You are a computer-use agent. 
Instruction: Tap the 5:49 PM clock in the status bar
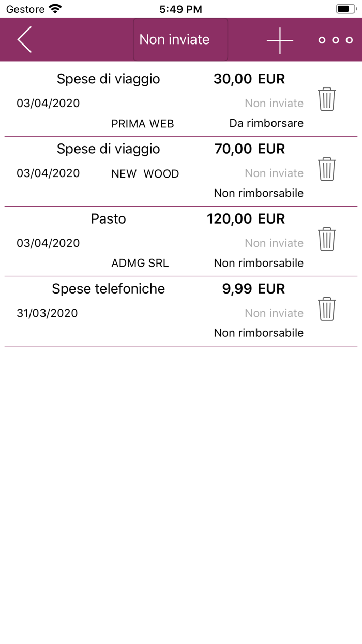[181, 8]
